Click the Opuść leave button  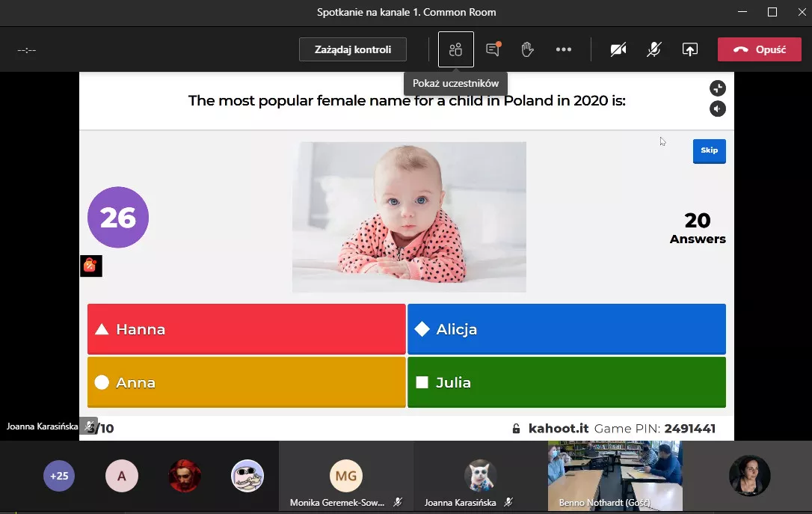point(759,49)
